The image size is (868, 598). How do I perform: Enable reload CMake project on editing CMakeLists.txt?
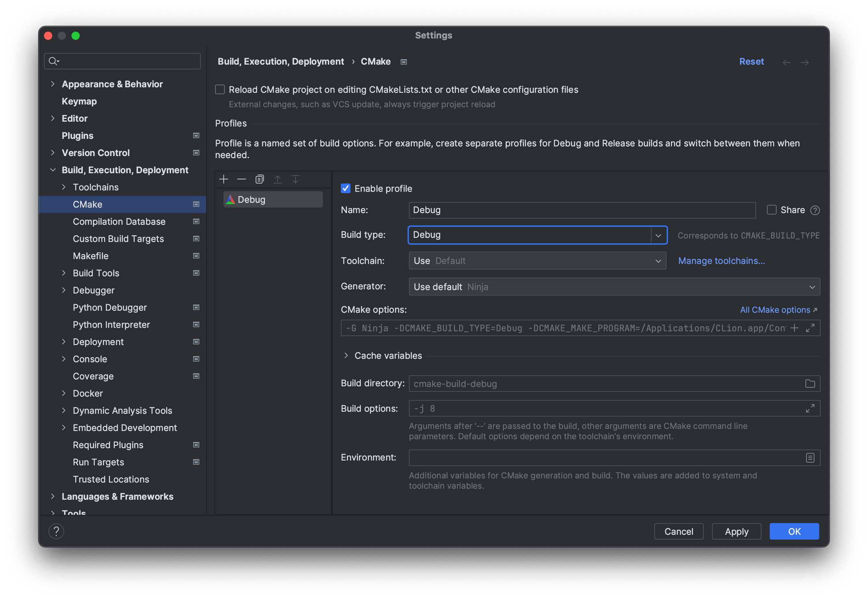coord(220,89)
